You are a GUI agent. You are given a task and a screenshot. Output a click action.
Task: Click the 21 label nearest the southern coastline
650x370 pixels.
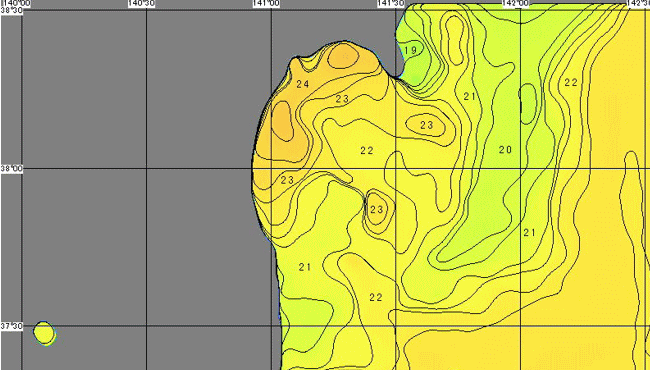click(305, 267)
